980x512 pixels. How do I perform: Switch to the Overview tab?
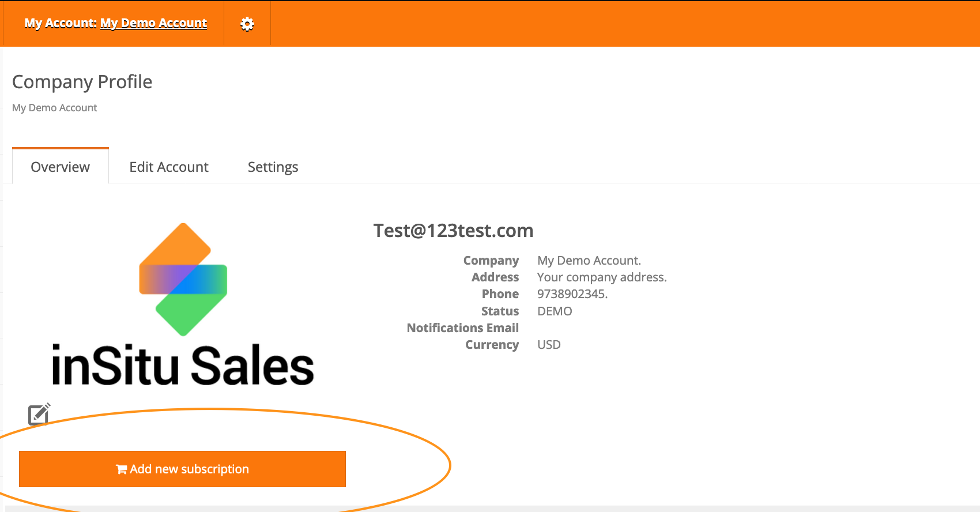tap(61, 167)
